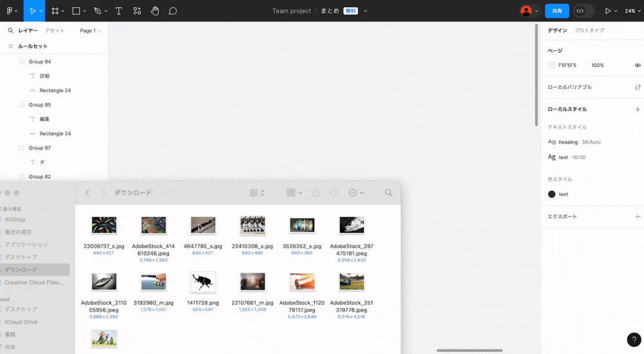Select the heading text style
Screen dimensions: 644x354
(574, 142)
